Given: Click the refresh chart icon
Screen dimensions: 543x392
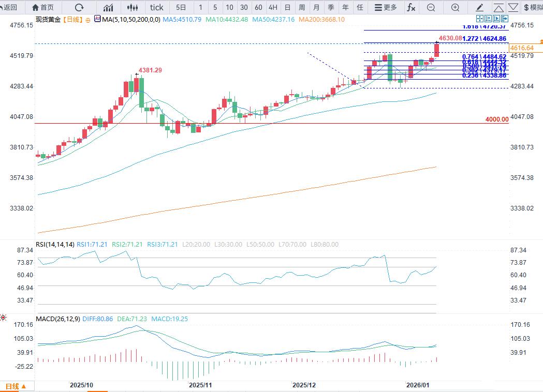Looking at the screenshot, I should coord(79,7).
